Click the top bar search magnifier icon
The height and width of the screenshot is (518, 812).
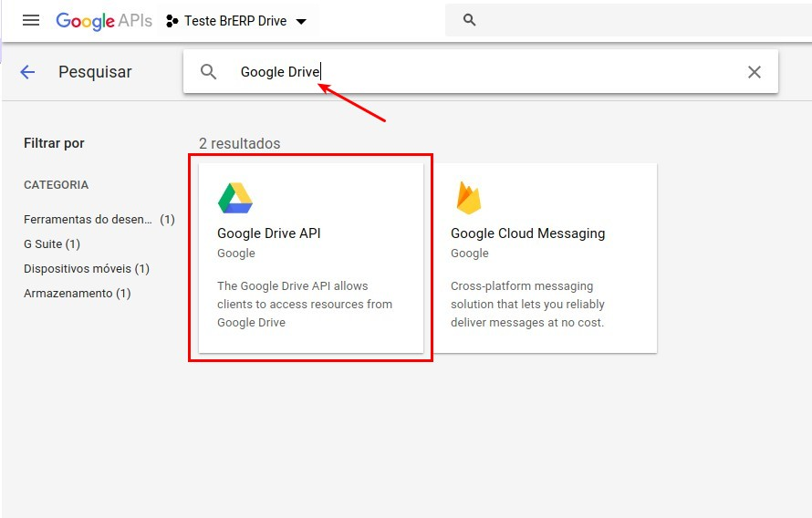coord(470,20)
